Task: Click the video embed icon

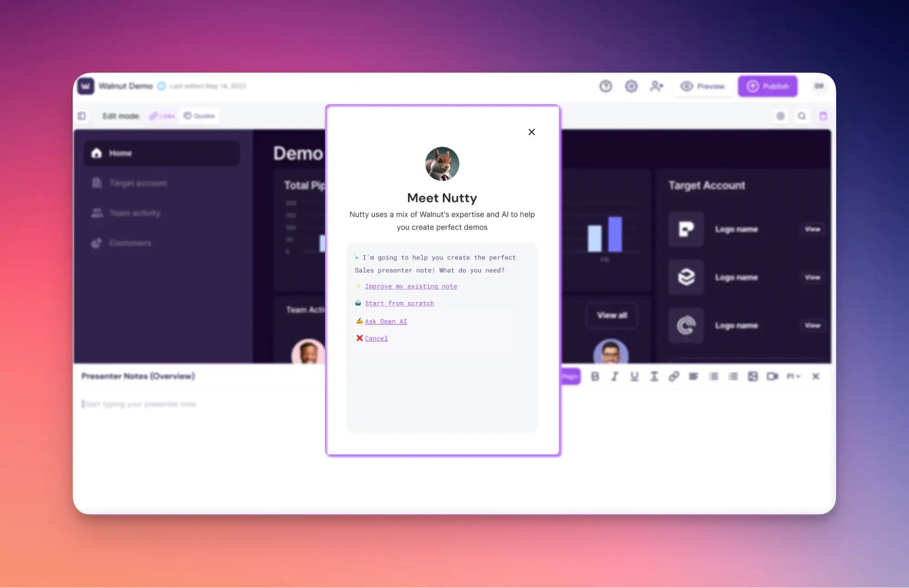Action: tap(772, 376)
